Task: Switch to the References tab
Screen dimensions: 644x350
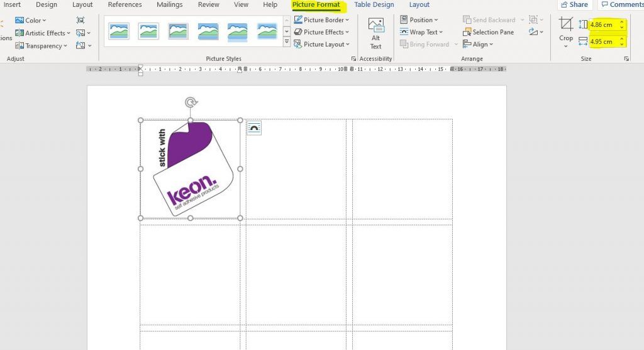Action: 125,4
